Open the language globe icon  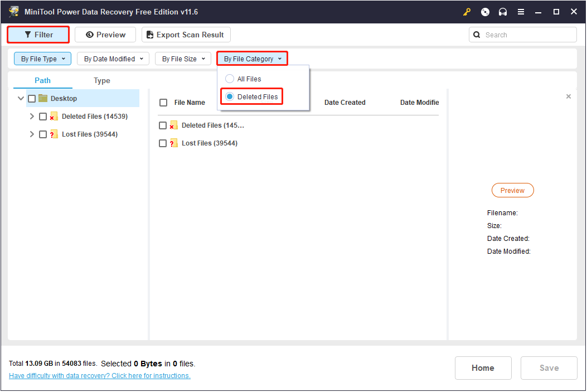point(484,11)
